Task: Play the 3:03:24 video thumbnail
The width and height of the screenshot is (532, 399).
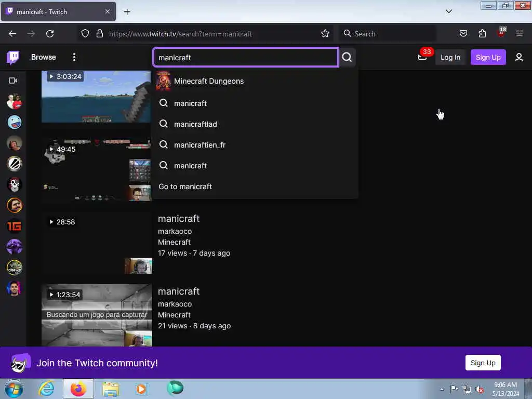Action: [x=96, y=97]
